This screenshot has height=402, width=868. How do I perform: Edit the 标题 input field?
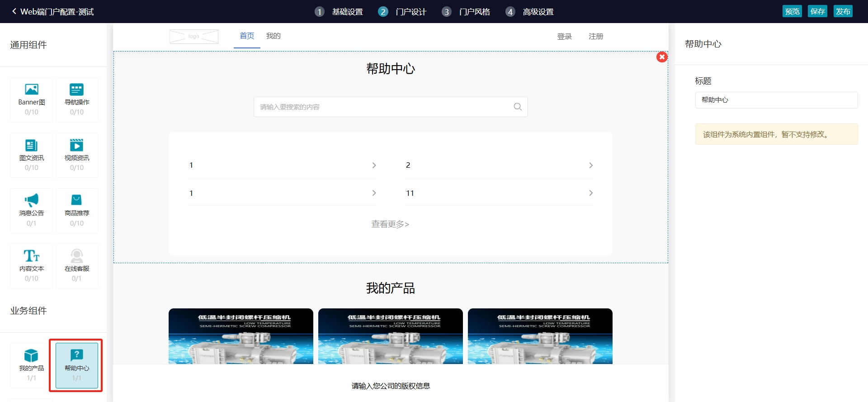(776, 100)
